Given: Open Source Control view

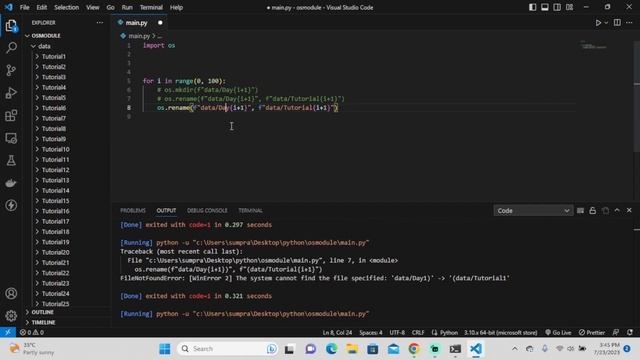Looking at the screenshot, I should click(x=11, y=70).
